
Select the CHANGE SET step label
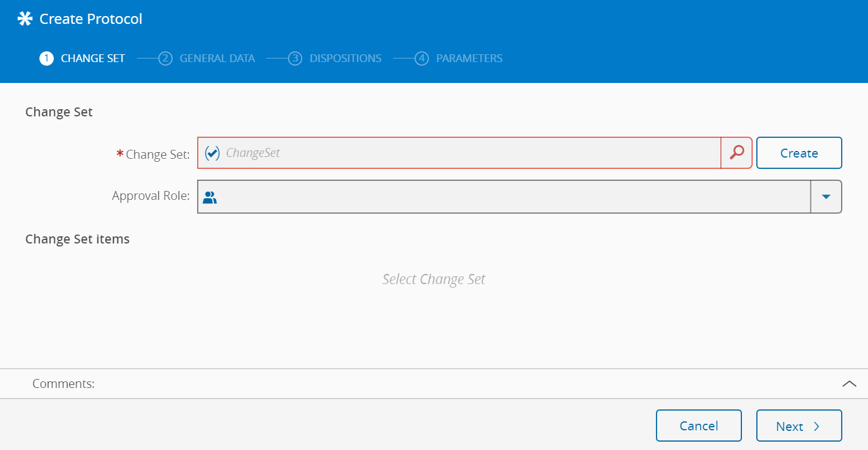[93, 58]
